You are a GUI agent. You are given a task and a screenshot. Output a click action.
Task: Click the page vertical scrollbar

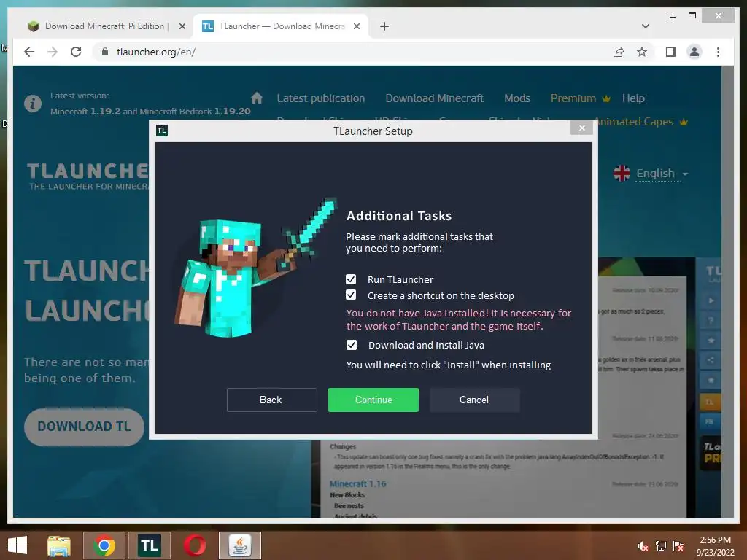pos(727,292)
